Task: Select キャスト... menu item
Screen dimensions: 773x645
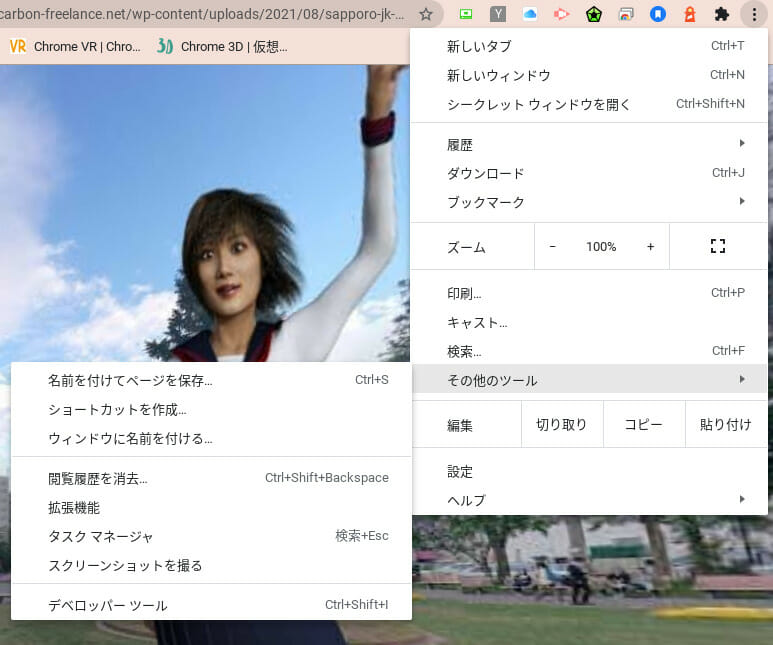Action: pos(589,322)
